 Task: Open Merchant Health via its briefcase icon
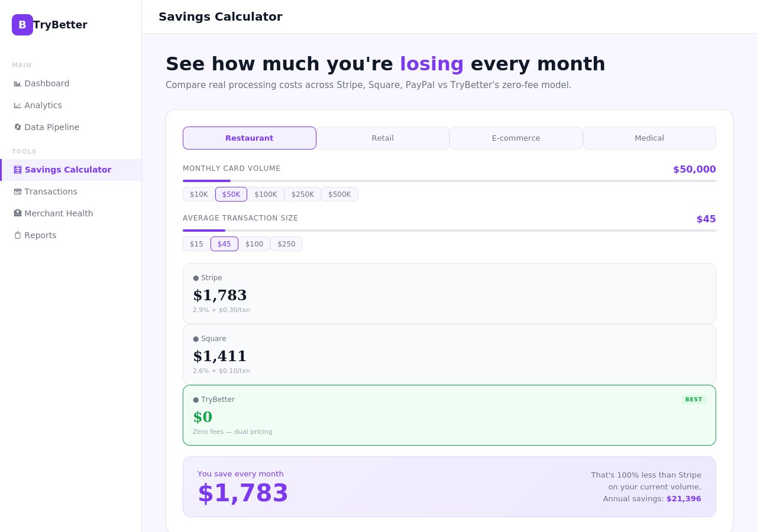[x=18, y=213]
